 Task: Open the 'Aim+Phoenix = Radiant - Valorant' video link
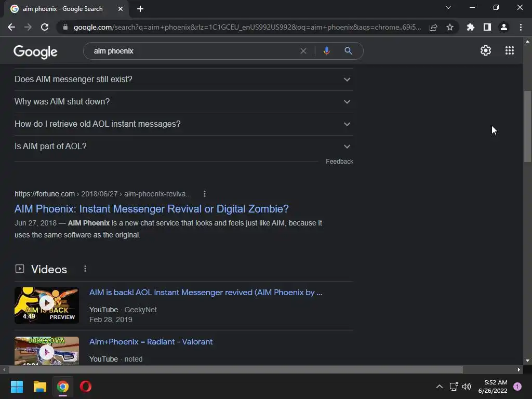[151, 342]
